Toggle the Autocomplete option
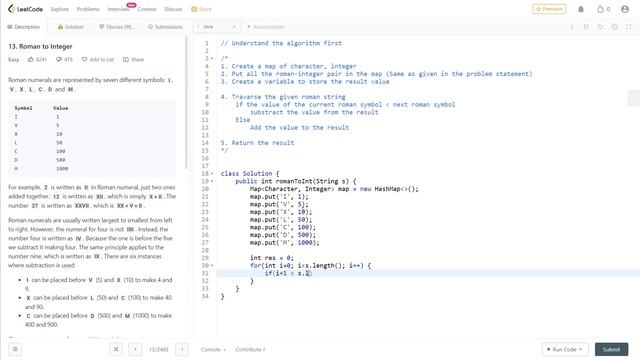 click(x=266, y=27)
